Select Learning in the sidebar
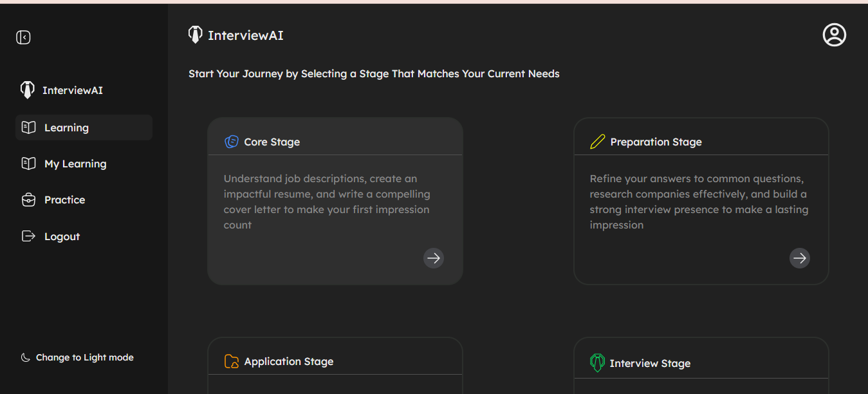The height and width of the screenshot is (394, 868). click(84, 127)
